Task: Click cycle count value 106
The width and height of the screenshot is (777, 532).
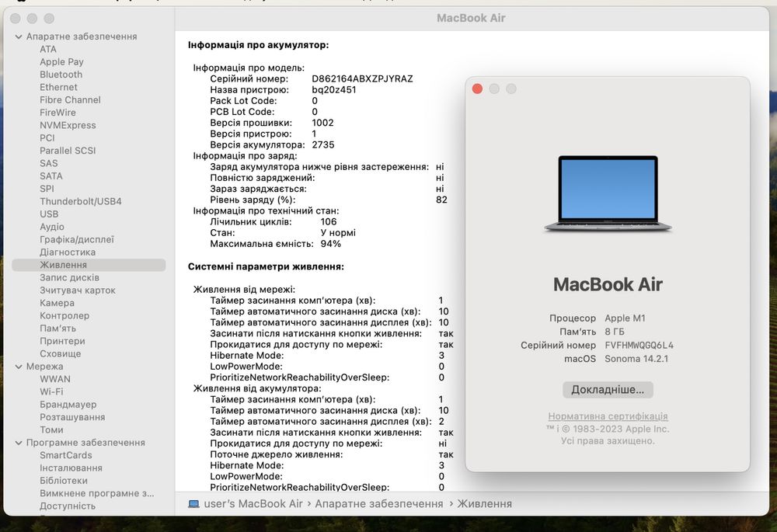Action: (x=329, y=222)
